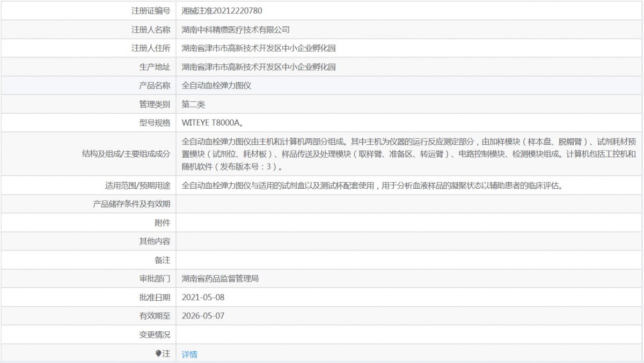The height and width of the screenshot is (363, 644).
Task: Click the 产品名称 label
Action: pos(155,85)
